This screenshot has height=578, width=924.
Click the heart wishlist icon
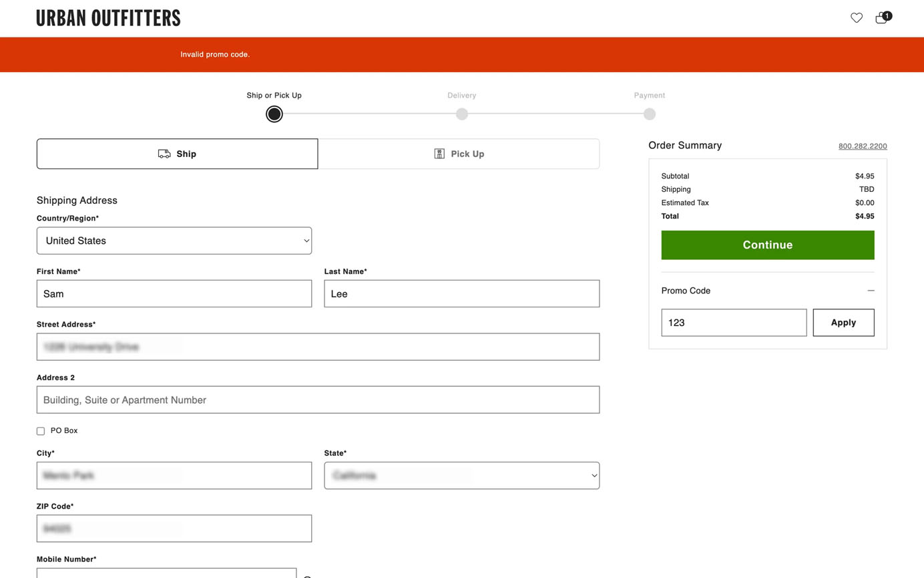click(x=857, y=18)
